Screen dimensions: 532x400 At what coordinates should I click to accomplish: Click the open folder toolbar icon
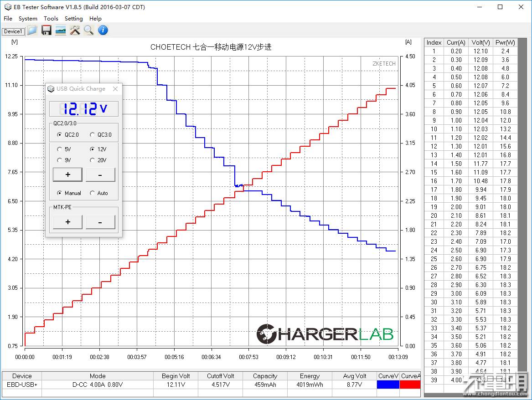tap(32, 31)
